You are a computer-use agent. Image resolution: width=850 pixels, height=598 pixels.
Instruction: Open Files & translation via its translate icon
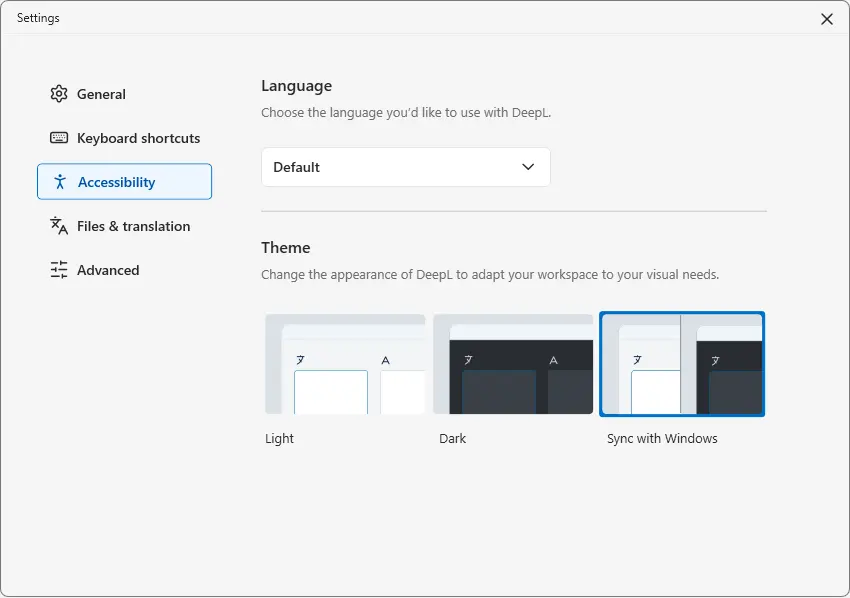pos(59,226)
